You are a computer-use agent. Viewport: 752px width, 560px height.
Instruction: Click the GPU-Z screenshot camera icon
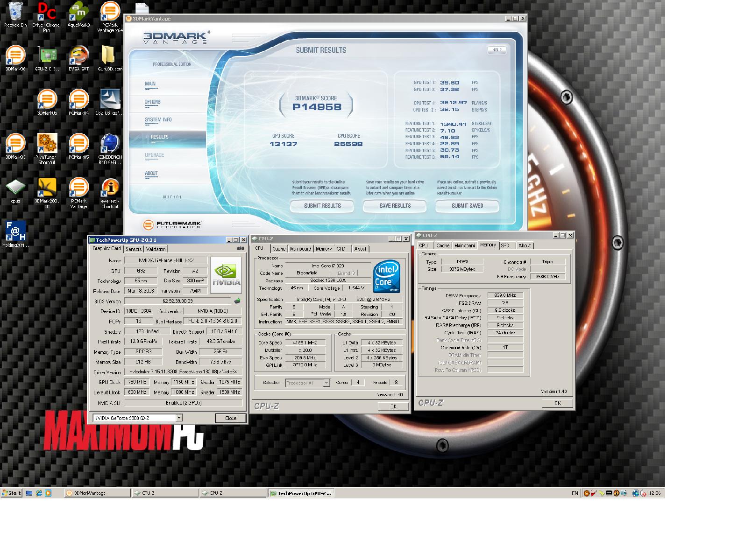[241, 249]
